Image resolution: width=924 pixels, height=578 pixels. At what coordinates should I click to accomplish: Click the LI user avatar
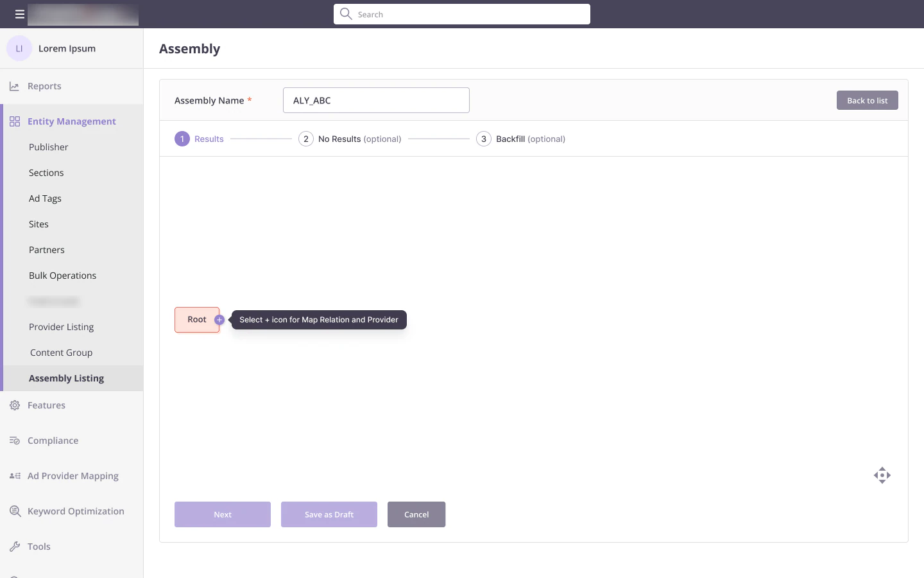19,48
